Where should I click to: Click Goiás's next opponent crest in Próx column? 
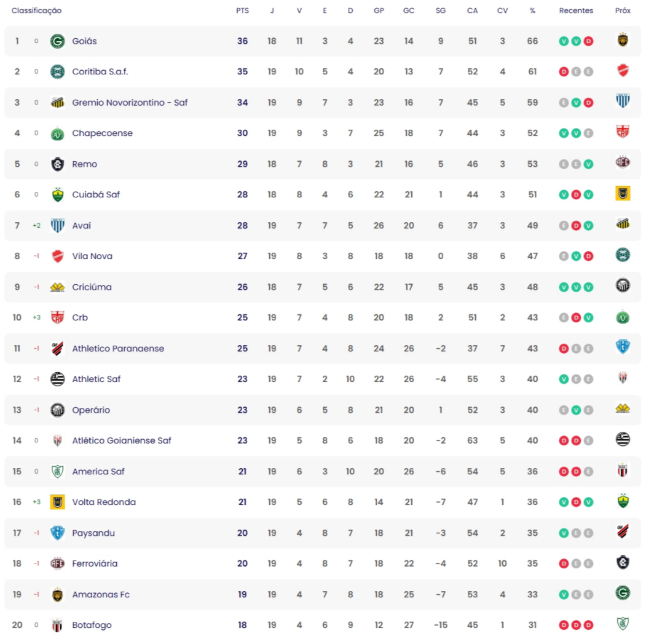tap(623, 40)
